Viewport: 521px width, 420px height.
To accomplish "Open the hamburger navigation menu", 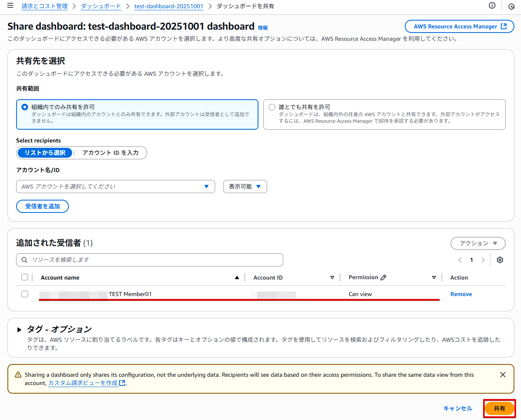I will coord(10,6).
